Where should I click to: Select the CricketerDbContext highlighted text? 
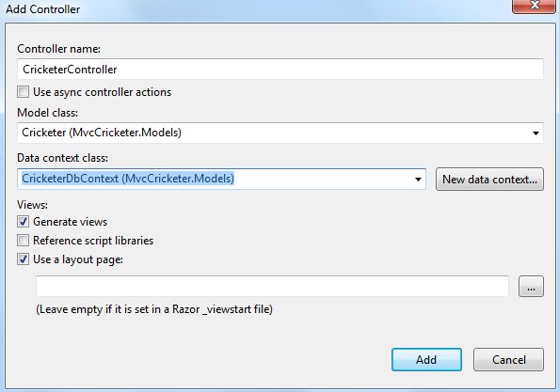tap(128, 179)
